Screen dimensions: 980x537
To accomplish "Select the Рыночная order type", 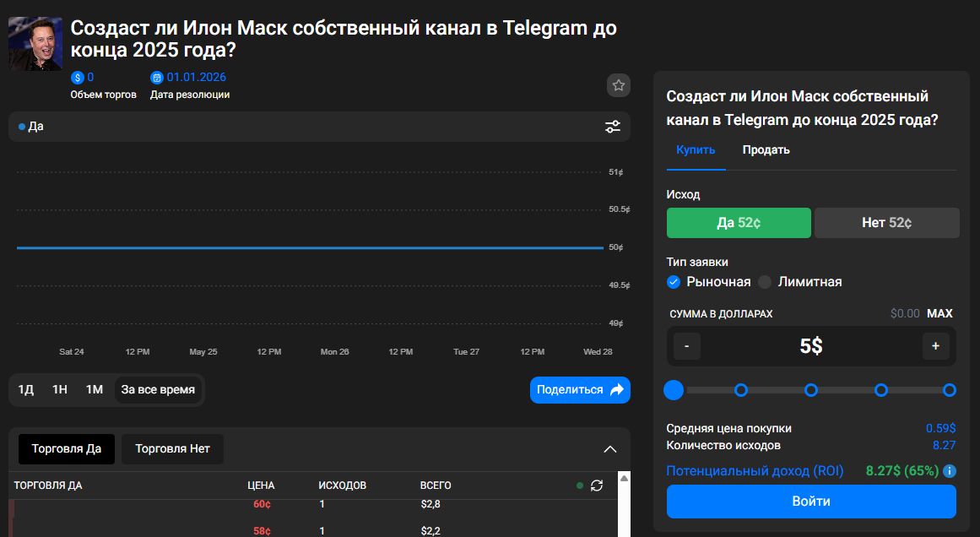I will pyautogui.click(x=709, y=282).
